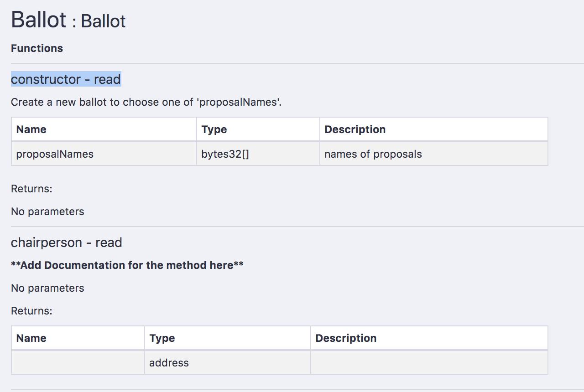Select the address type cell
The image size is (584, 392).
click(x=228, y=363)
